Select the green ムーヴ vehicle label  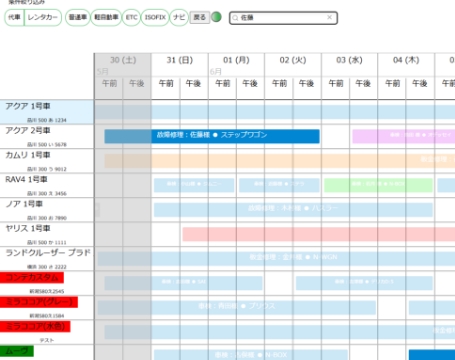pos(17,351)
